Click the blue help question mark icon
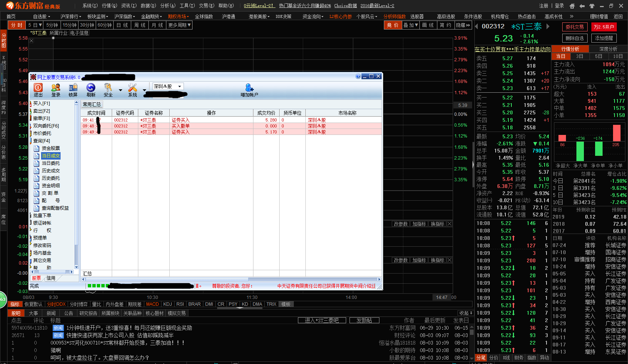 (x=358, y=76)
